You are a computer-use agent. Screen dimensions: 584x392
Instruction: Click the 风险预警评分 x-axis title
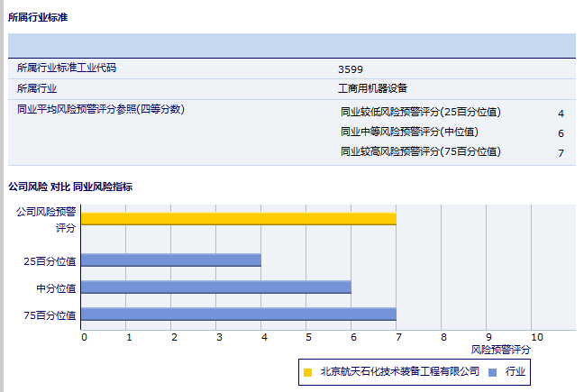tap(501, 349)
